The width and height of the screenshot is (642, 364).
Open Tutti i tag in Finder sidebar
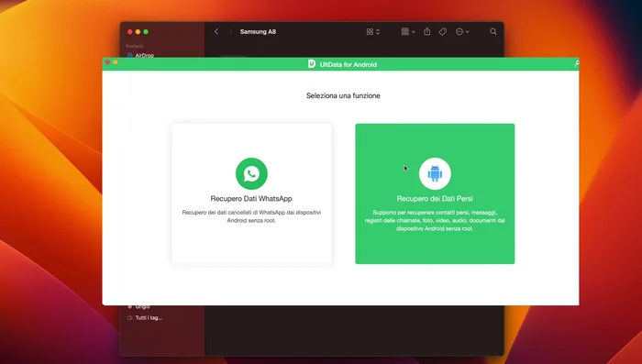tap(145, 318)
